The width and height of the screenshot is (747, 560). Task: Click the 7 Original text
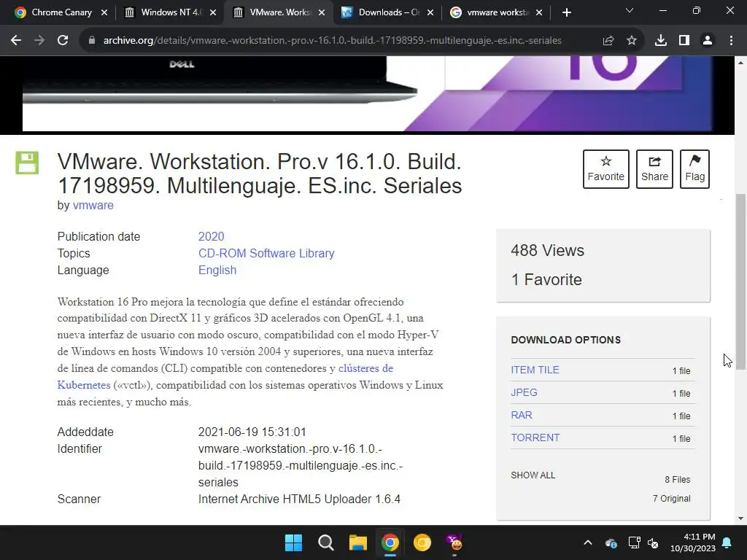(671, 499)
